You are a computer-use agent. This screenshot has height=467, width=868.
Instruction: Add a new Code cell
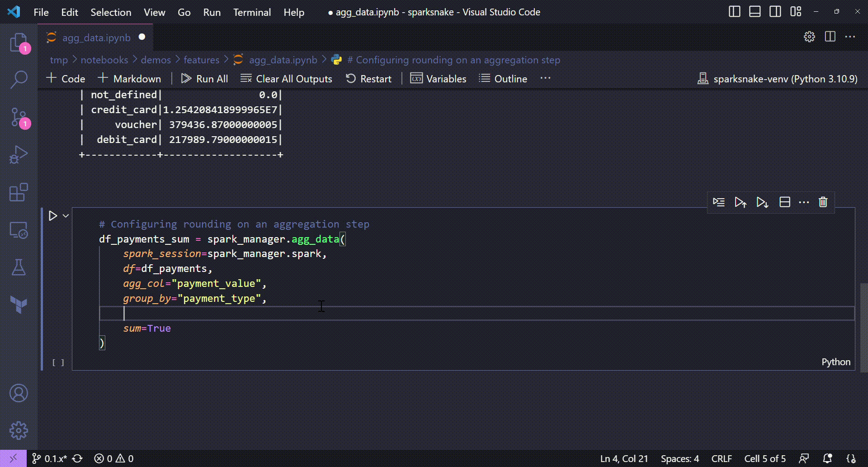point(66,79)
